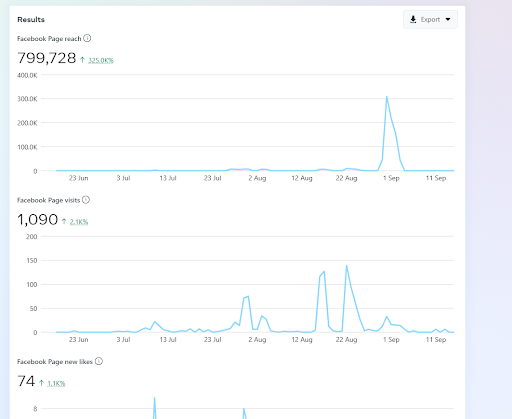The height and width of the screenshot is (419, 512).
Task: Click the reach chart peak near 1 Sep
Action: [x=387, y=97]
